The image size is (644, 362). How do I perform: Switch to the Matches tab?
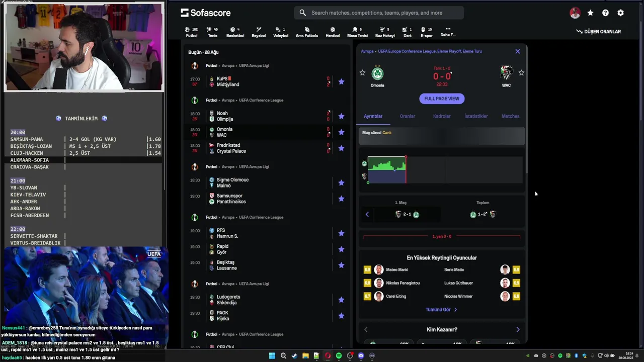click(510, 116)
